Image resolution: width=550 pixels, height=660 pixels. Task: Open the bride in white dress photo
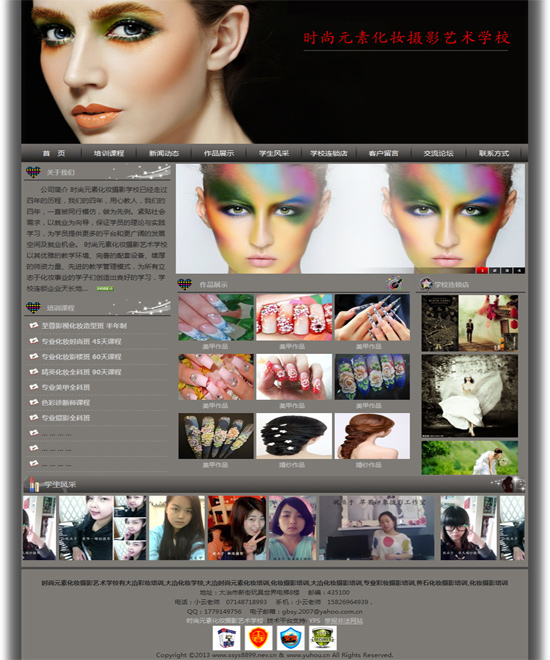click(x=470, y=396)
